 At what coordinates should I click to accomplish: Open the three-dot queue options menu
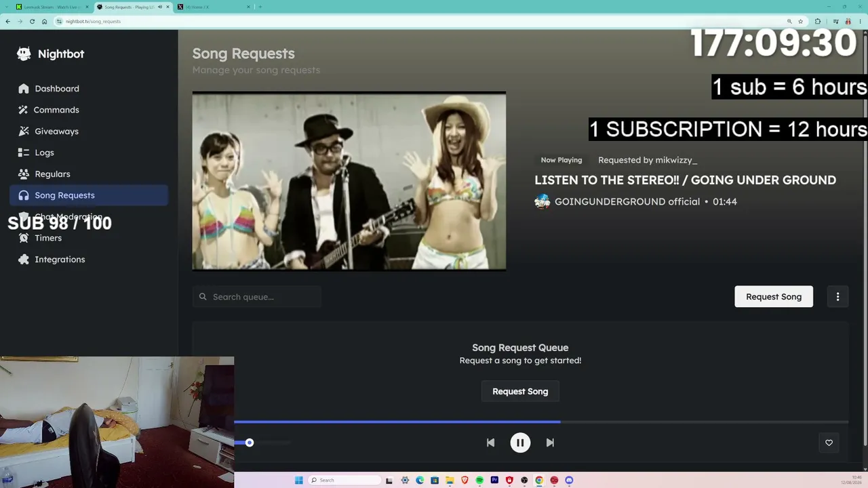point(837,296)
